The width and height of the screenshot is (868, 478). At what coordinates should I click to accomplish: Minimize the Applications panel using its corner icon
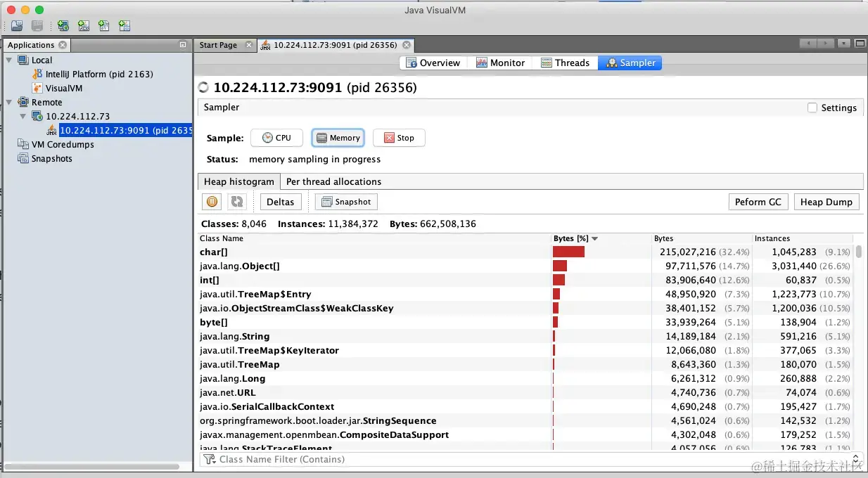coord(183,45)
